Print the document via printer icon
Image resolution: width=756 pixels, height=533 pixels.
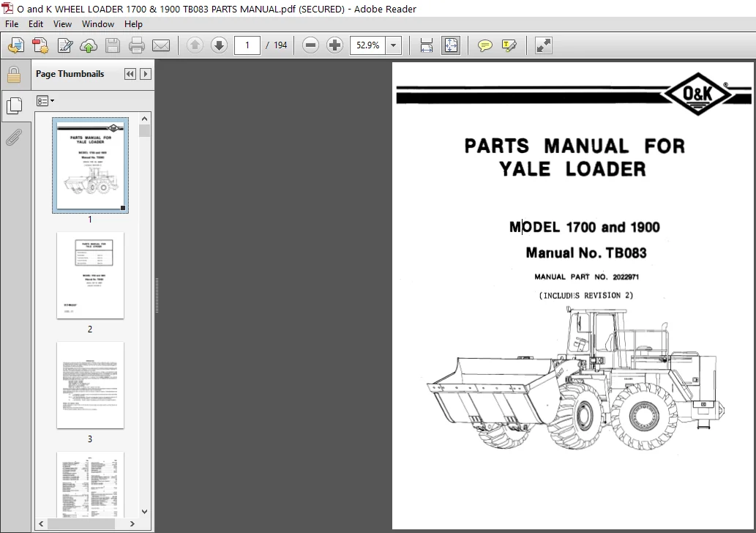[137, 45]
